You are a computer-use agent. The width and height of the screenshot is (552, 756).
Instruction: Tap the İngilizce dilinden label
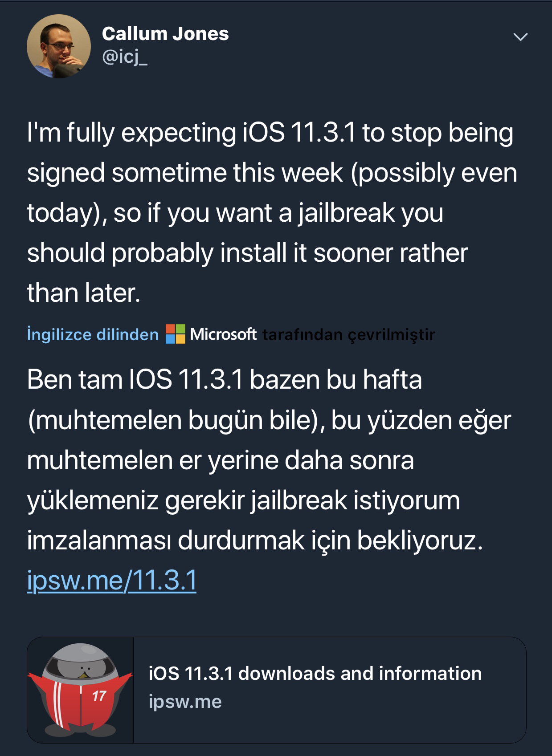[x=93, y=334]
